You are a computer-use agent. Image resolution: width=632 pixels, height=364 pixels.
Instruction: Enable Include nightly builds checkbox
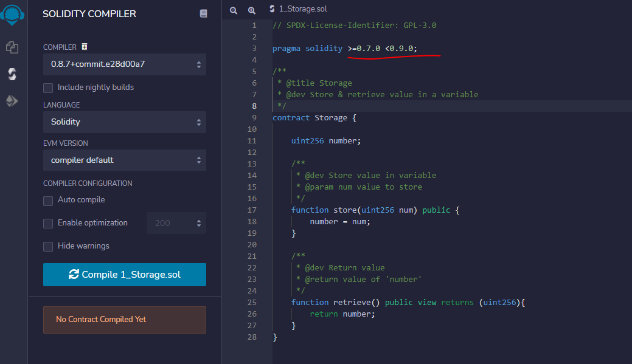[x=48, y=88]
